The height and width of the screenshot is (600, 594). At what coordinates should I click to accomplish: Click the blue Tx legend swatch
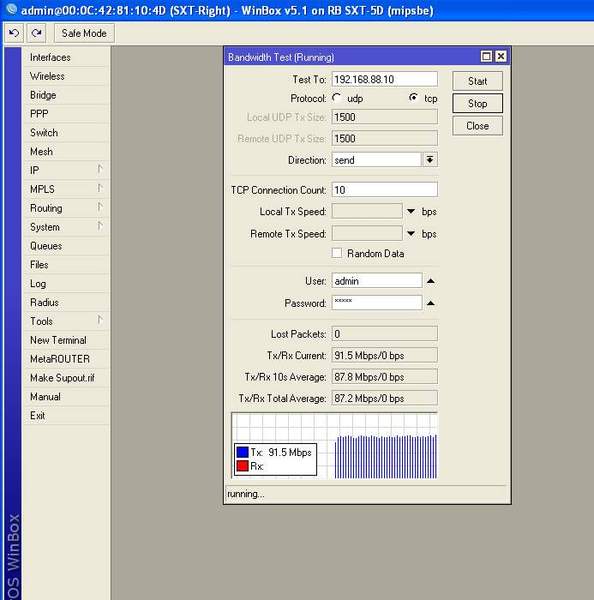click(243, 452)
